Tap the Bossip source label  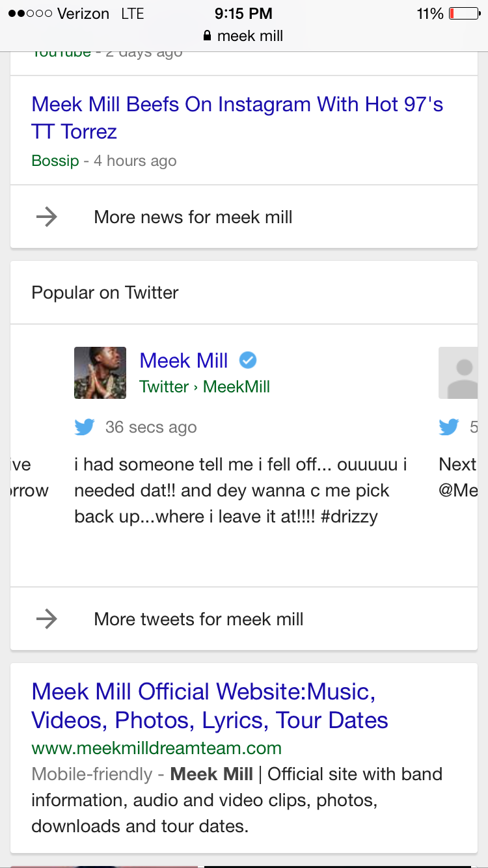click(55, 161)
